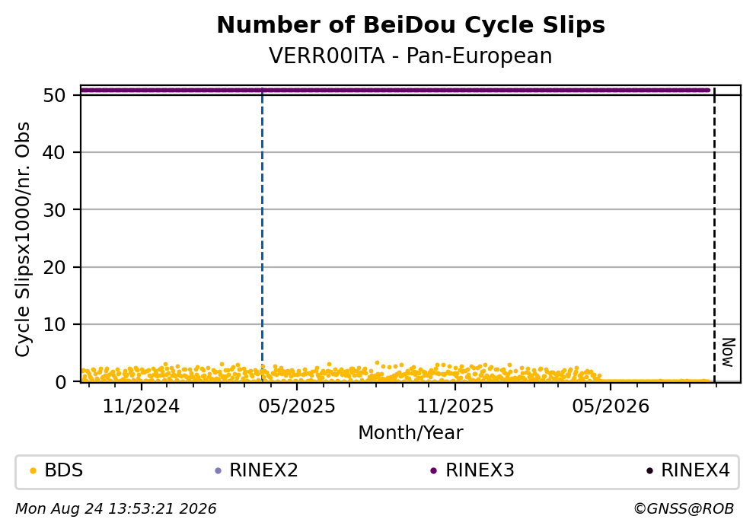
Task: Click the 05/2026 x-axis tick label
Action: [611, 406]
